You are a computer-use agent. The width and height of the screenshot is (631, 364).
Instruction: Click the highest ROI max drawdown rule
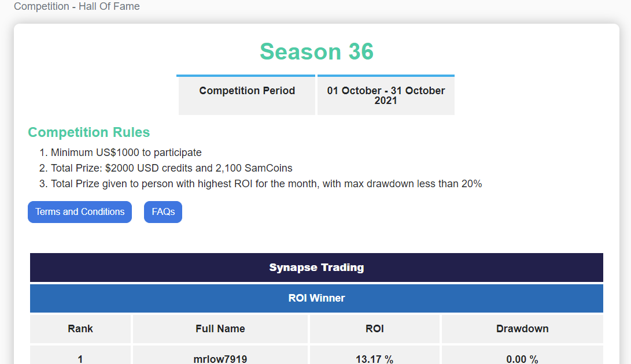point(266,184)
